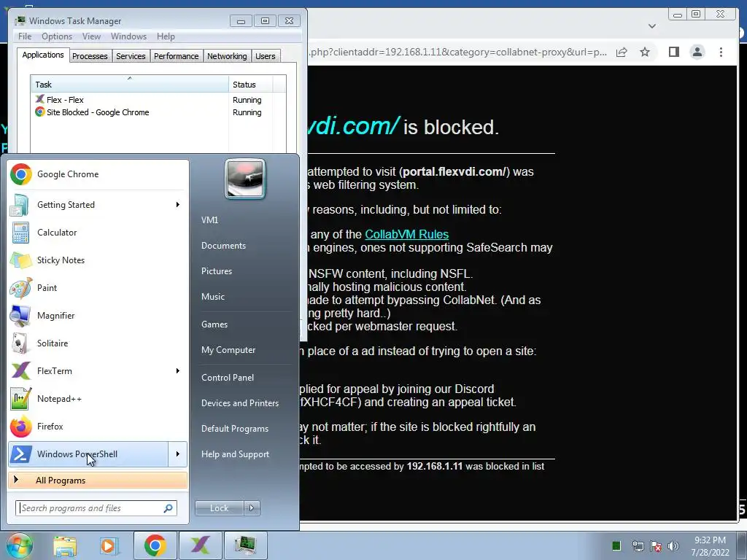Open Control Panel from Start menu
Viewport: 747px width, 560px height.
228,378
